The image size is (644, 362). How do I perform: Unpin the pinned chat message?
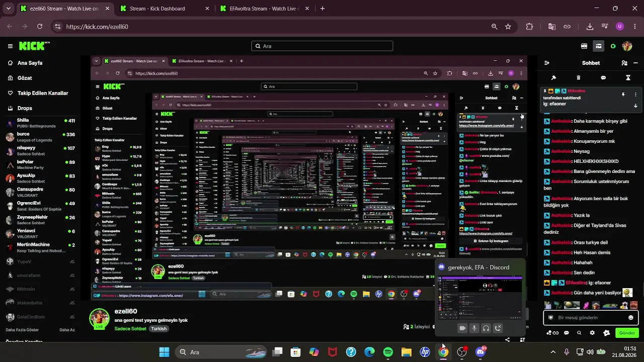click(623, 95)
